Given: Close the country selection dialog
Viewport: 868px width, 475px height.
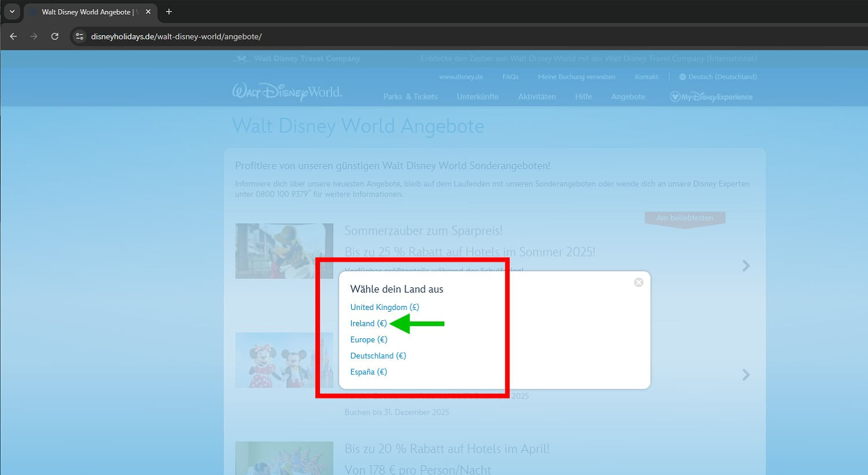Looking at the screenshot, I should pos(638,282).
